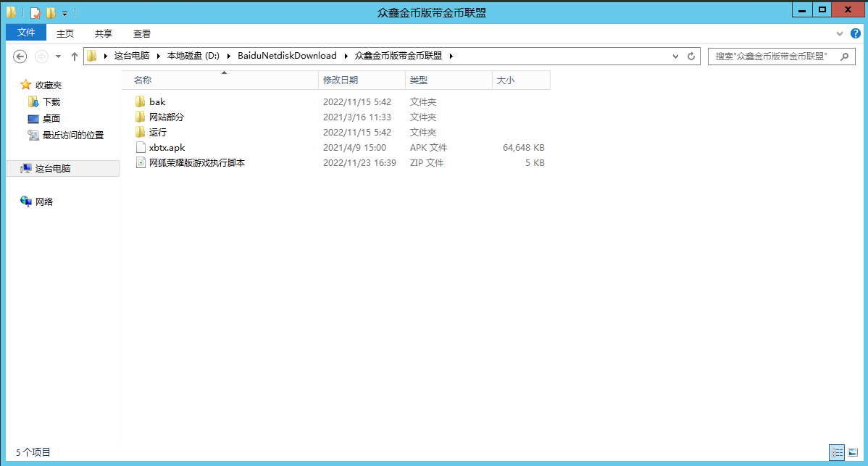Navigate up one folder level

coord(74,56)
